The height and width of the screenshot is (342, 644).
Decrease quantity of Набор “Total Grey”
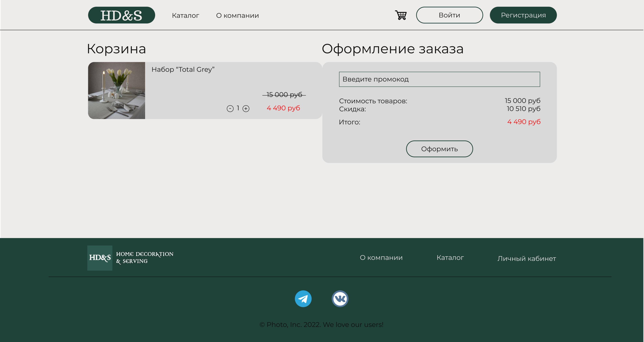230,108
